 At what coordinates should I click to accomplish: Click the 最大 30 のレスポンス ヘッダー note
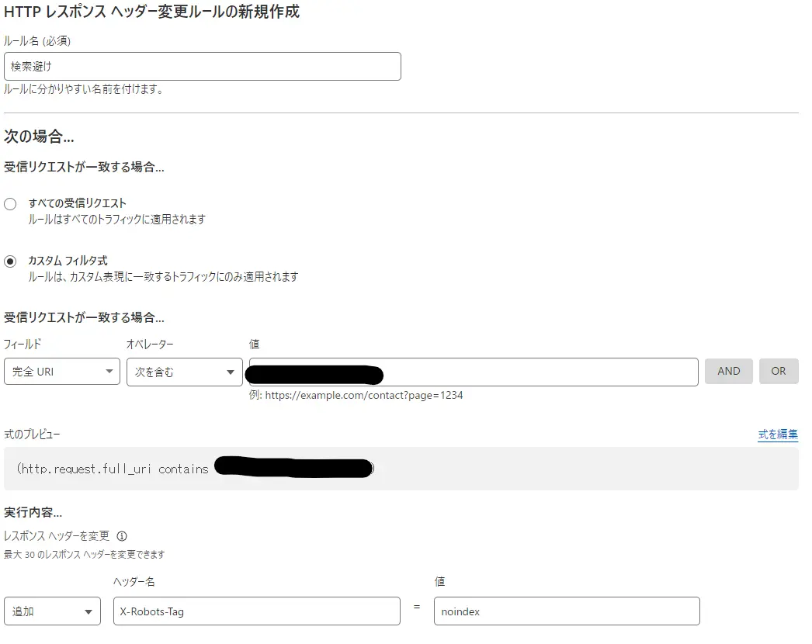click(85, 555)
